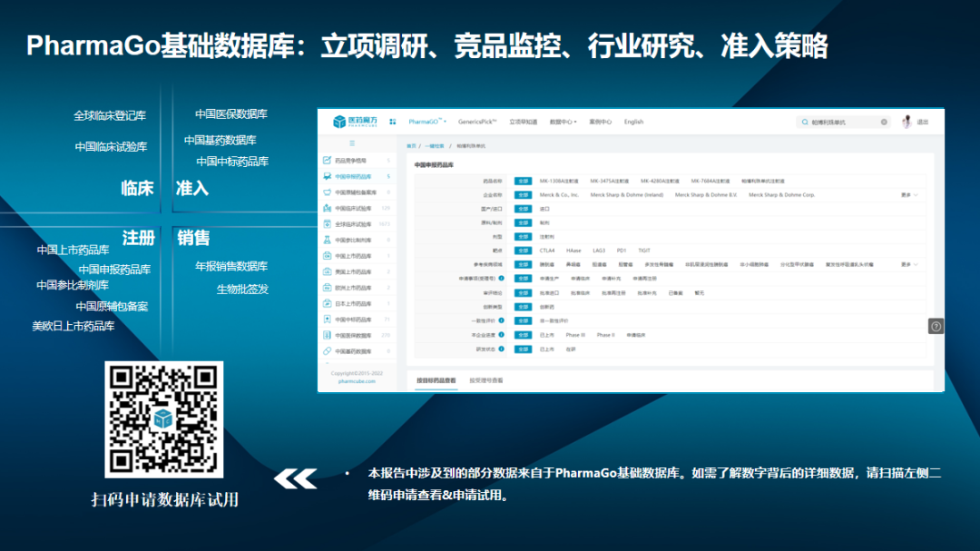Click the 中国原辅包备案库 sidebar icon
The width and height of the screenshot is (980, 551).
click(x=327, y=192)
